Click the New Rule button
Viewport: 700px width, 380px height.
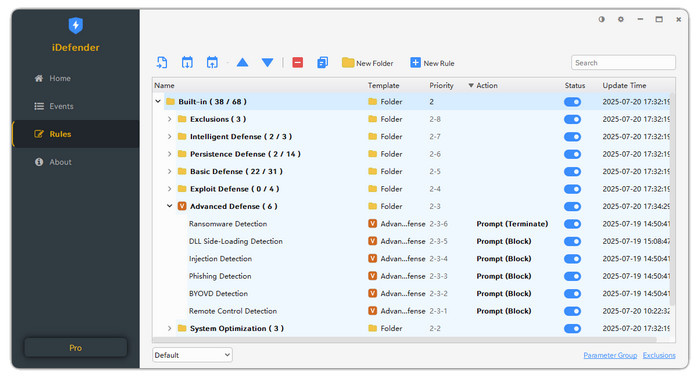tap(432, 63)
